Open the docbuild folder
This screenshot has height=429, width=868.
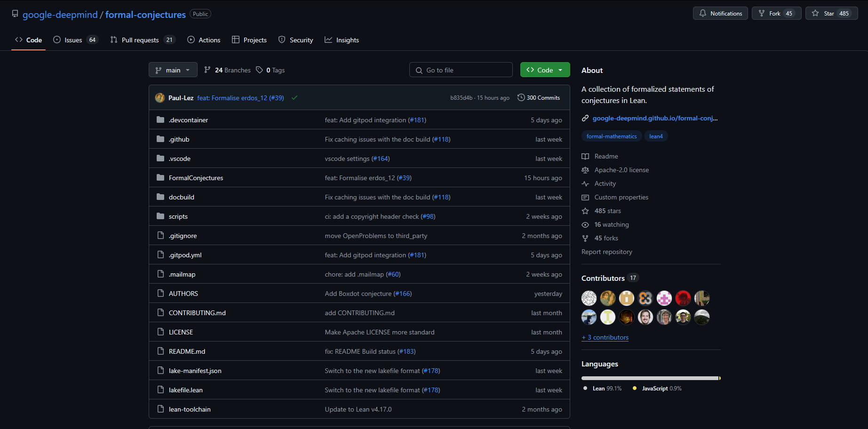pyautogui.click(x=182, y=197)
